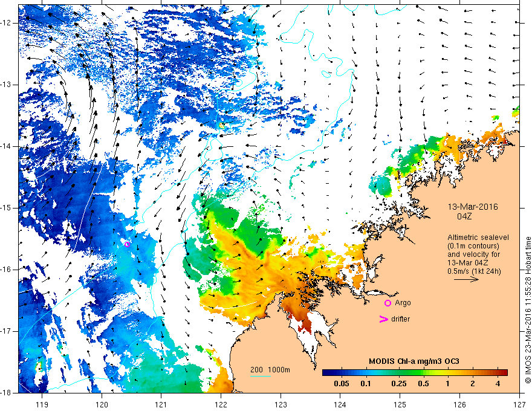This screenshot has height=411, width=532.
Task: Click the '1' color bar tick label
Action: coord(448,384)
